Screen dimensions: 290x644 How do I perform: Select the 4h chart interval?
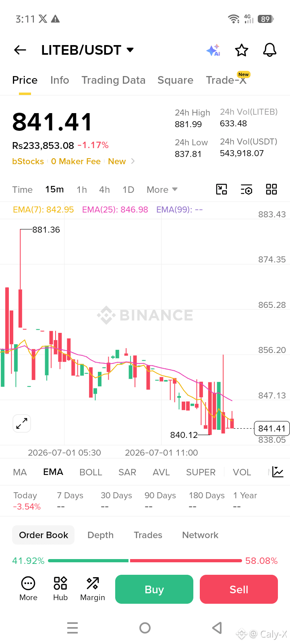[x=104, y=190]
